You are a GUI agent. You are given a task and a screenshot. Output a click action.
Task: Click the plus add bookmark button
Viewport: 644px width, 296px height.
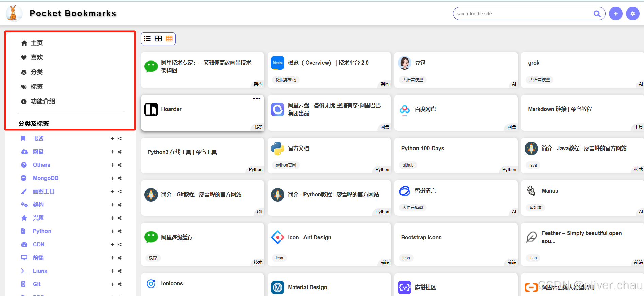(x=615, y=14)
